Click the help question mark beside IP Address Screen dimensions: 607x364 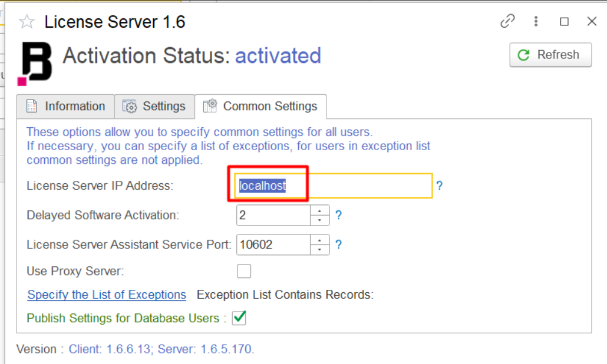point(439,186)
